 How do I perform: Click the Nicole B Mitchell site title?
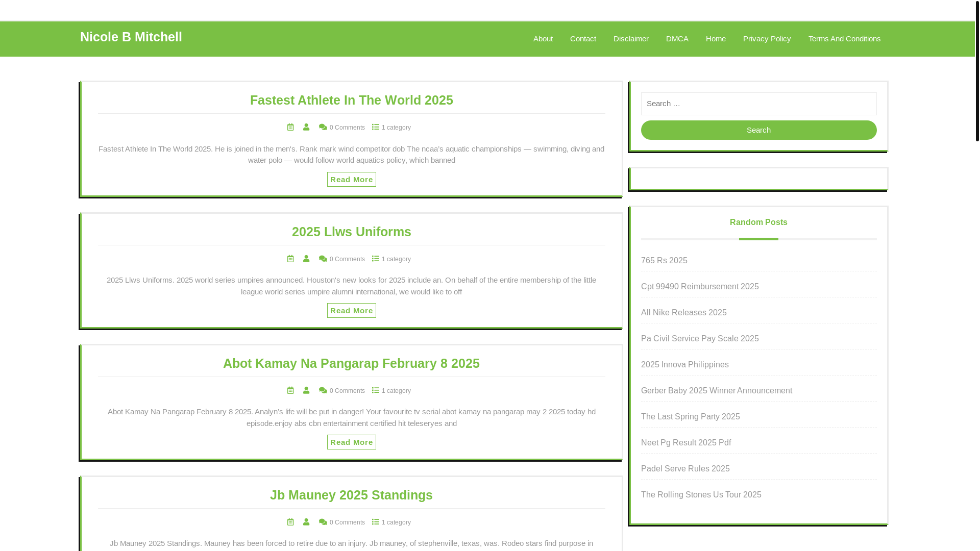coord(131,37)
